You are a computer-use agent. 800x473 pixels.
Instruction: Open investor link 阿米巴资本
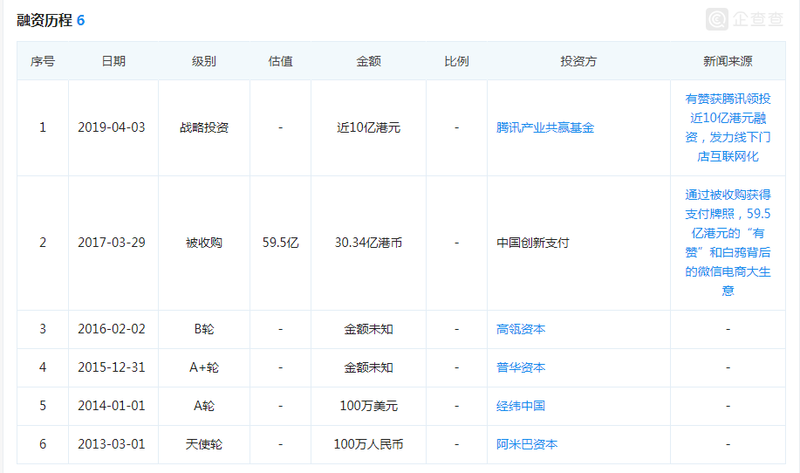coord(527,444)
